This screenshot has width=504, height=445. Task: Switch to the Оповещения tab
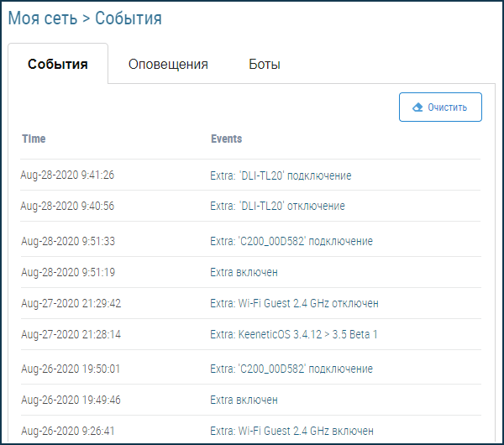[x=168, y=65]
